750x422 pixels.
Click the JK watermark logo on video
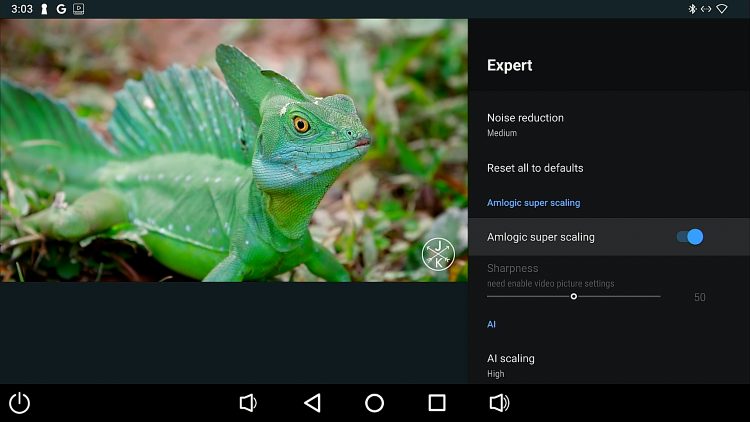438,254
